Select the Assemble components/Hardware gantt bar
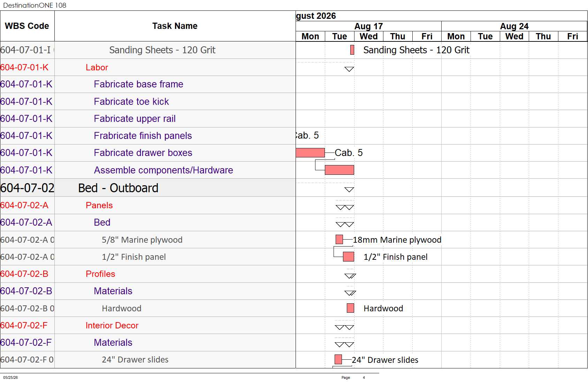Image resolution: width=588 pixels, height=382 pixels. pos(339,170)
